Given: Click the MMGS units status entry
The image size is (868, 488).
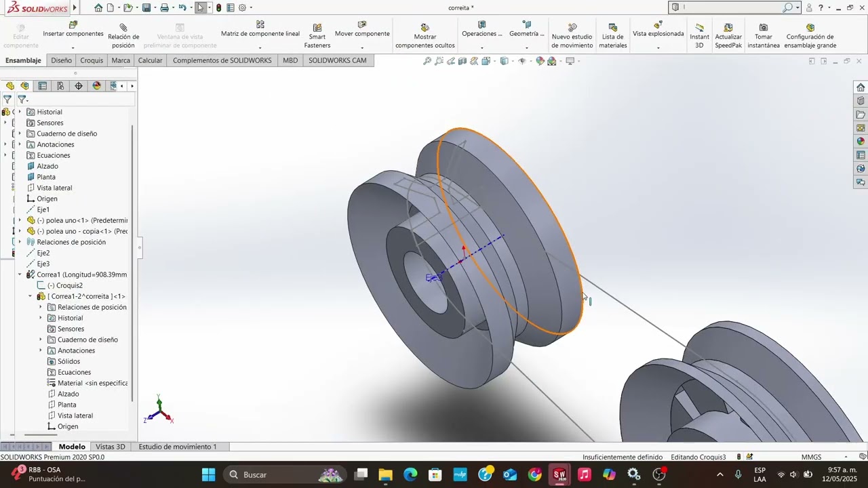Looking at the screenshot, I should tap(812, 457).
